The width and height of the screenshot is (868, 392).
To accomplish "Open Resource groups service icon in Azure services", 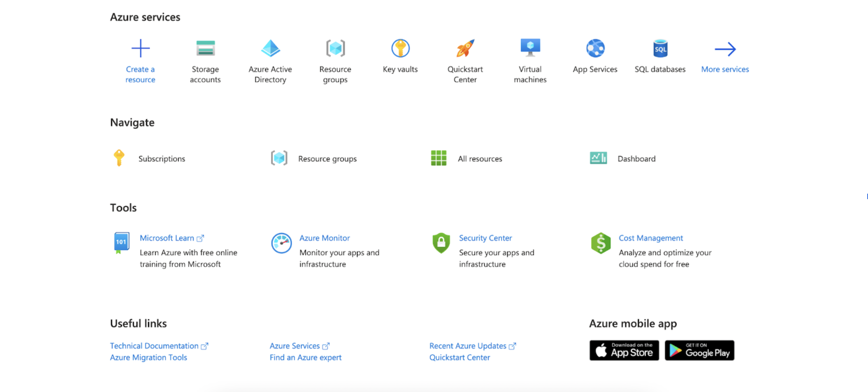I will tap(336, 48).
